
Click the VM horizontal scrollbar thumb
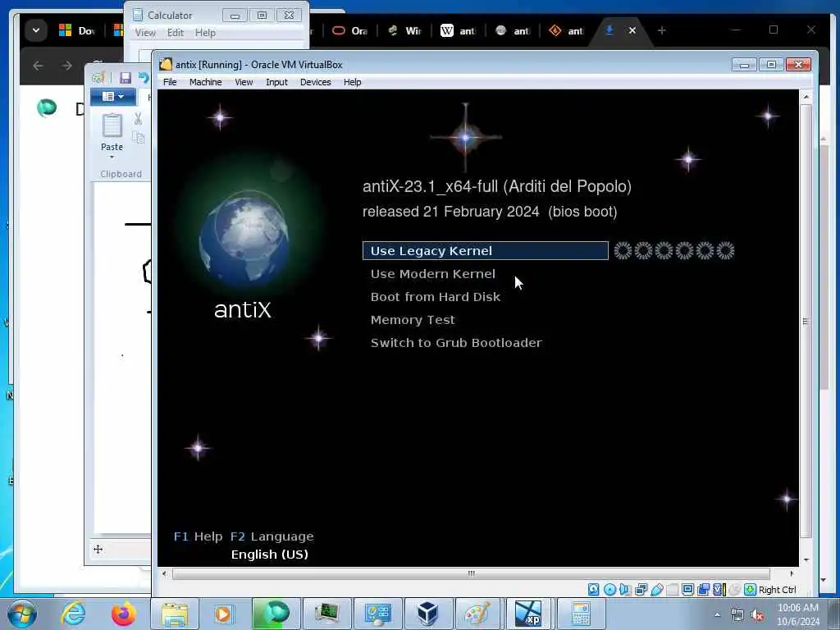pyautogui.click(x=471, y=573)
